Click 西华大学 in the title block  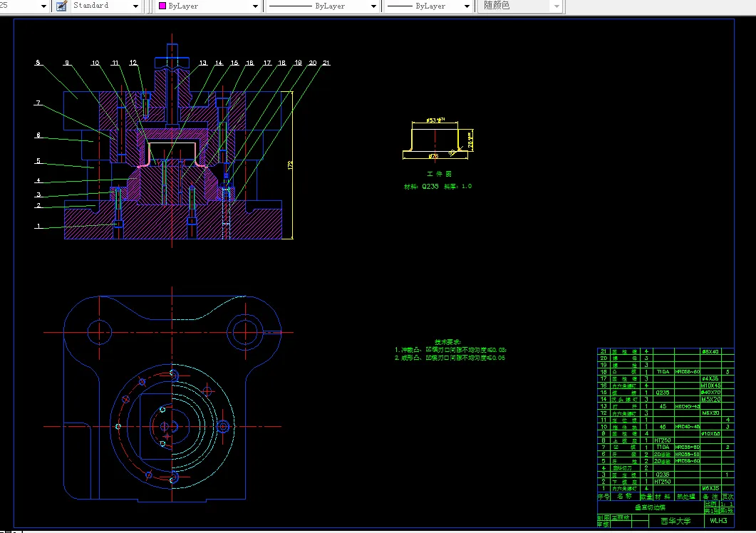pyautogui.click(x=675, y=521)
